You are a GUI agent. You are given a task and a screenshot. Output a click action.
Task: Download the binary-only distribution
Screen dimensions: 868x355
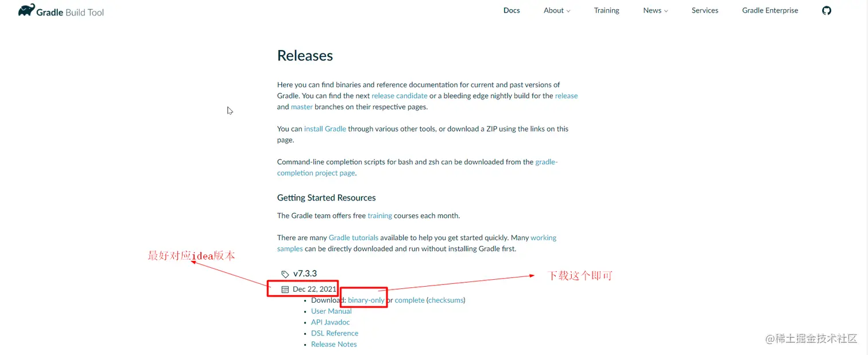(x=366, y=300)
